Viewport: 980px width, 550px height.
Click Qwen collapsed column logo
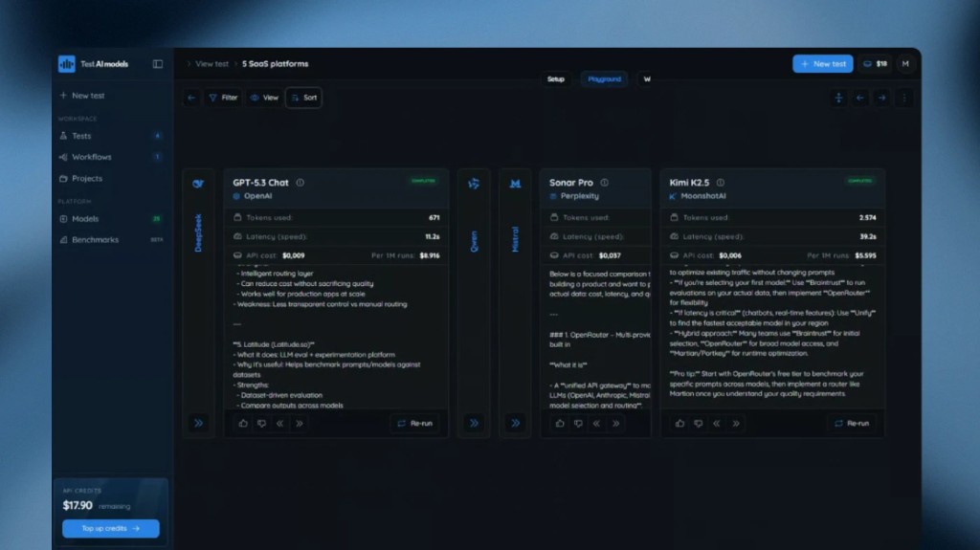point(474,184)
